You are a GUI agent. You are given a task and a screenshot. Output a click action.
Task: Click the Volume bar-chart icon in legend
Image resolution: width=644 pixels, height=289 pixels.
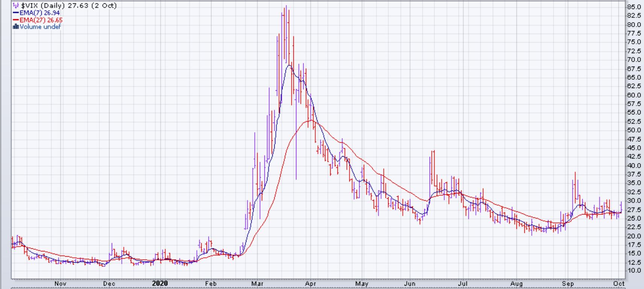16,27
